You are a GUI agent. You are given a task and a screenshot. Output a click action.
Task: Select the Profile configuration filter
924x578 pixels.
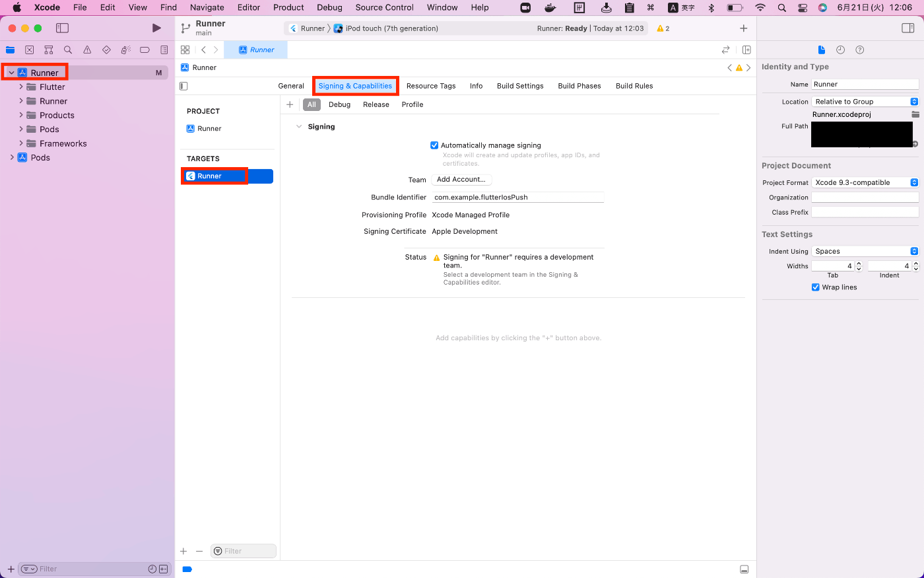tap(412, 104)
